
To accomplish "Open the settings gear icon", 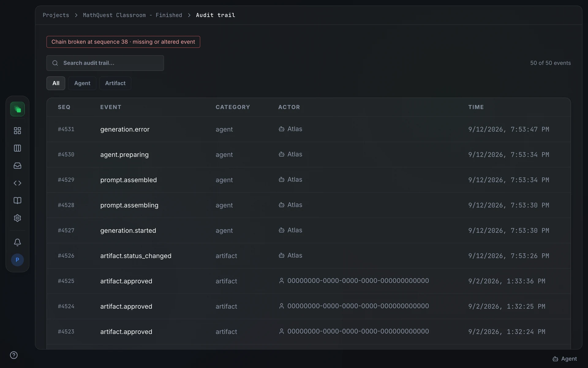I will click(17, 218).
